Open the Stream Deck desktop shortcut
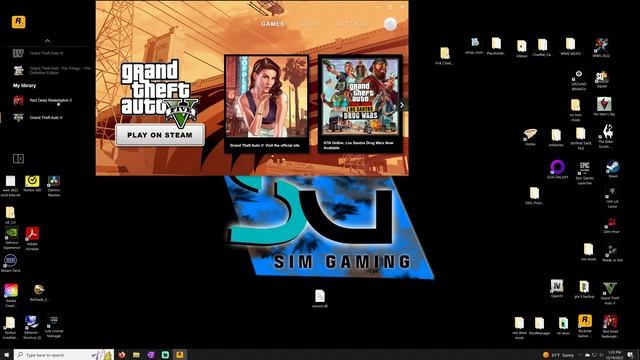 (x=10, y=263)
